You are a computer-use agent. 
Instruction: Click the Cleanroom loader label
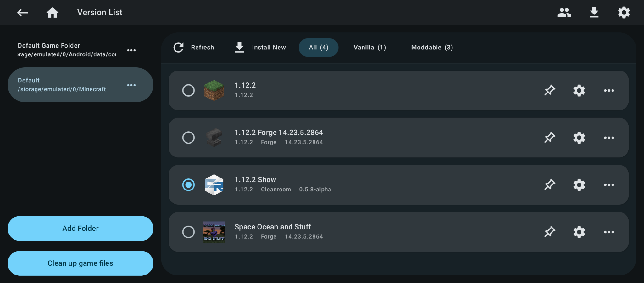coord(276,190)
